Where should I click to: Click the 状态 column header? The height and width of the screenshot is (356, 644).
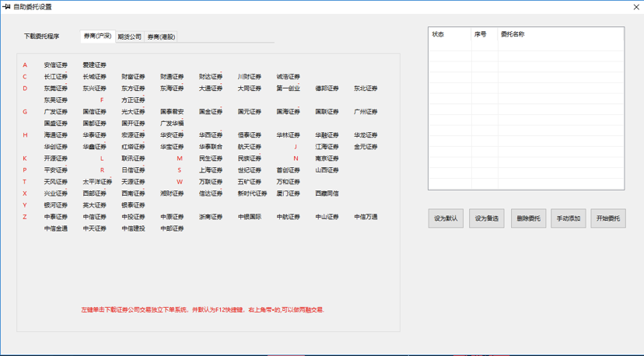[450, 34]
